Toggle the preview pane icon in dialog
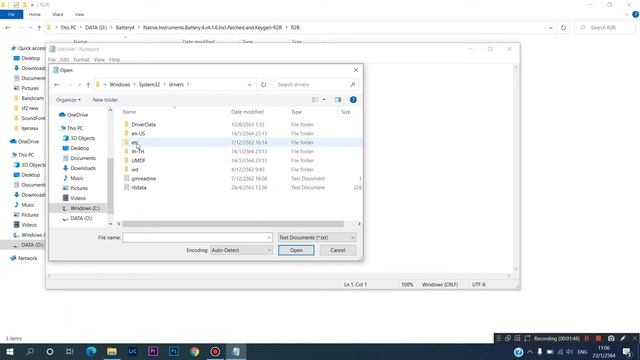640x360 pixels. [338, 100]
